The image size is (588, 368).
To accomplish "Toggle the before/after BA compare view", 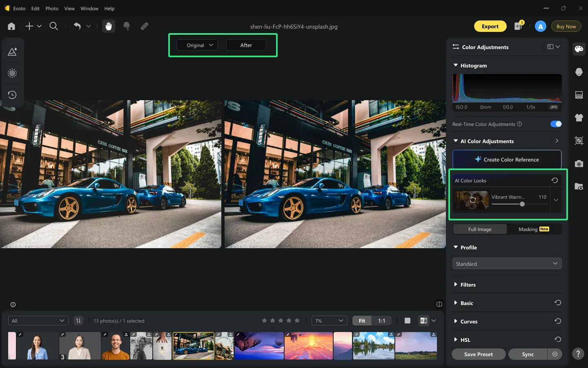I will (x=424, y=321).
